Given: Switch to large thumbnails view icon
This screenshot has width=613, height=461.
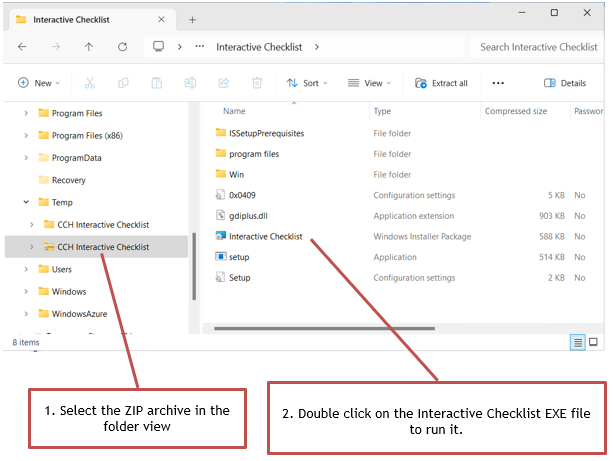Looking at the screenshot, I should click(x=593, y=342).
